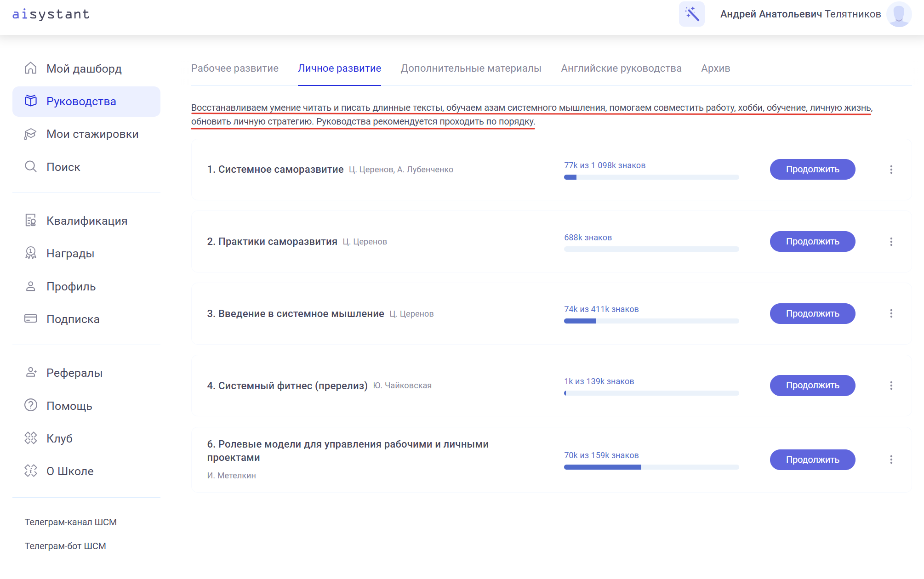924x579 pixels.
Task: Open the Дополнительные материалы tab
Action: 471,68
